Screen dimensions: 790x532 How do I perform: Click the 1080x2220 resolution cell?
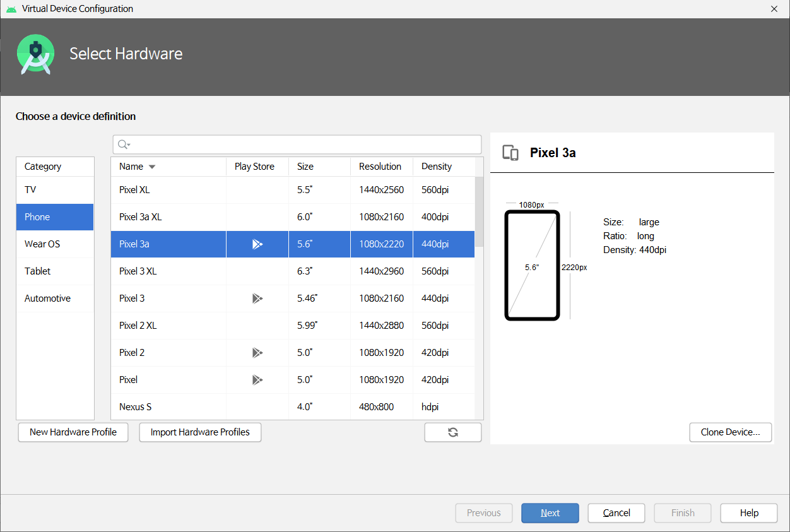pos(382,244)
